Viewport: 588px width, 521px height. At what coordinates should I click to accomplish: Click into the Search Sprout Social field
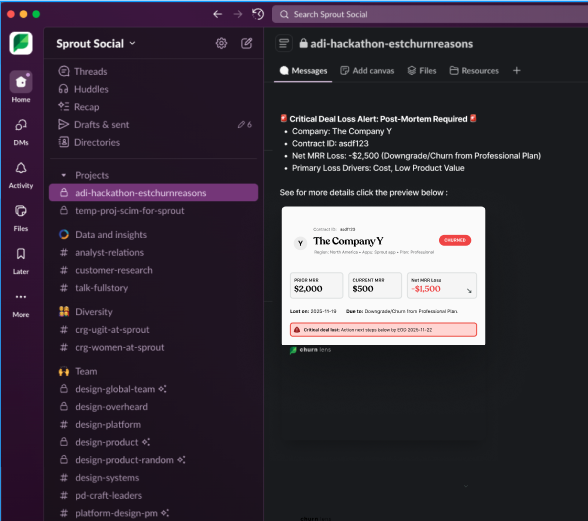430,14
